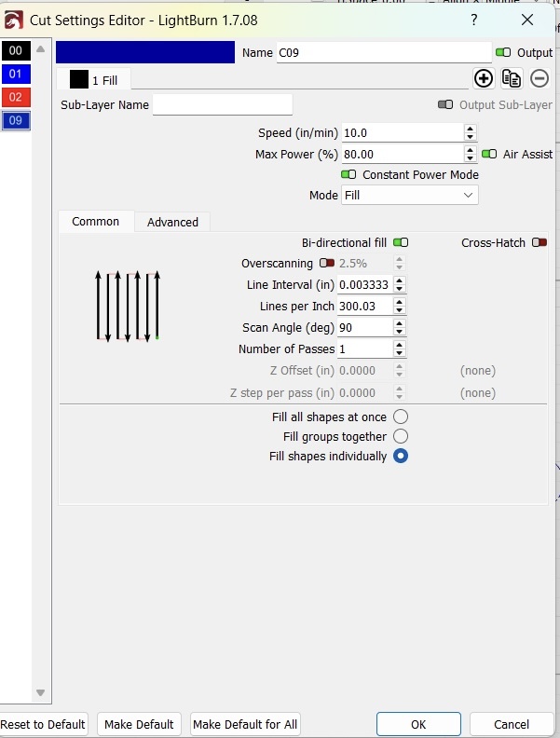Increase Max Power with up arrow
560x738 pixels.
tap(470, 150)
